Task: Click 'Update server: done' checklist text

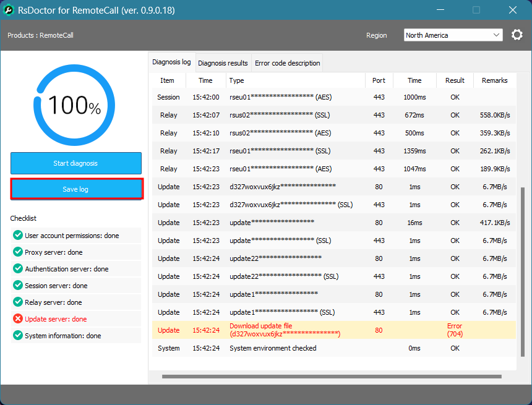Action: click(56, 319)
